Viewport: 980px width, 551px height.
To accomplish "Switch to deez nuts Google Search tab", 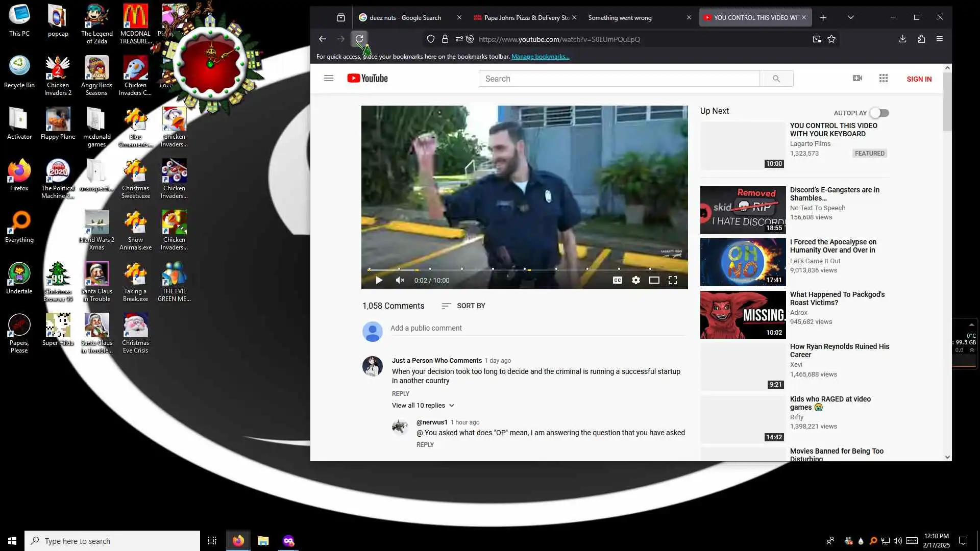I will tap(405, 18).
